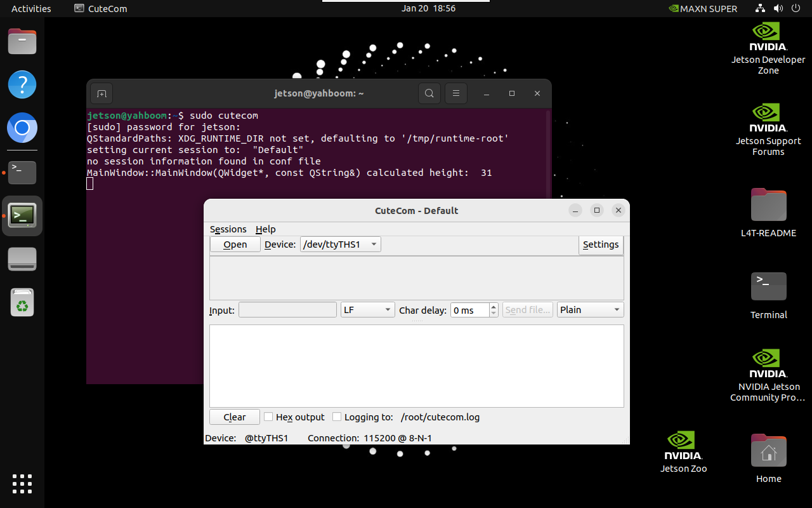Click the Open device button

tap(235, 244)
